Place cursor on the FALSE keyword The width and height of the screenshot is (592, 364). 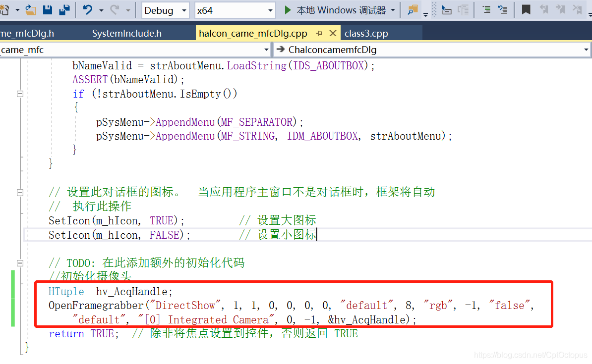point(164,235)
